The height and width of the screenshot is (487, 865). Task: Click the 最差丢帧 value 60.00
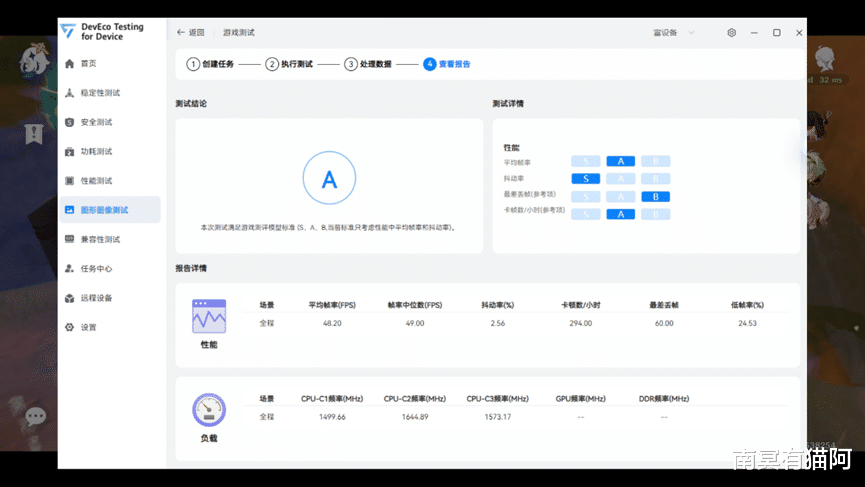click(x=664, y=324)
